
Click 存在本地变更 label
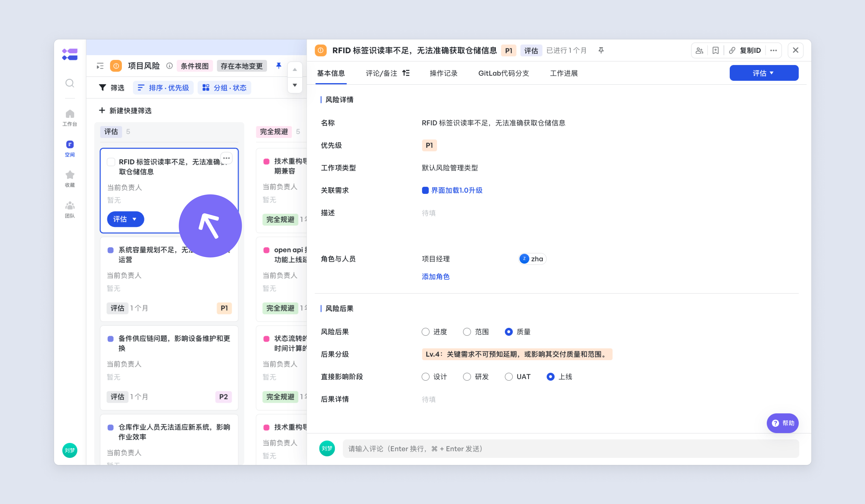pyautogui.click(x=242, y=66)
